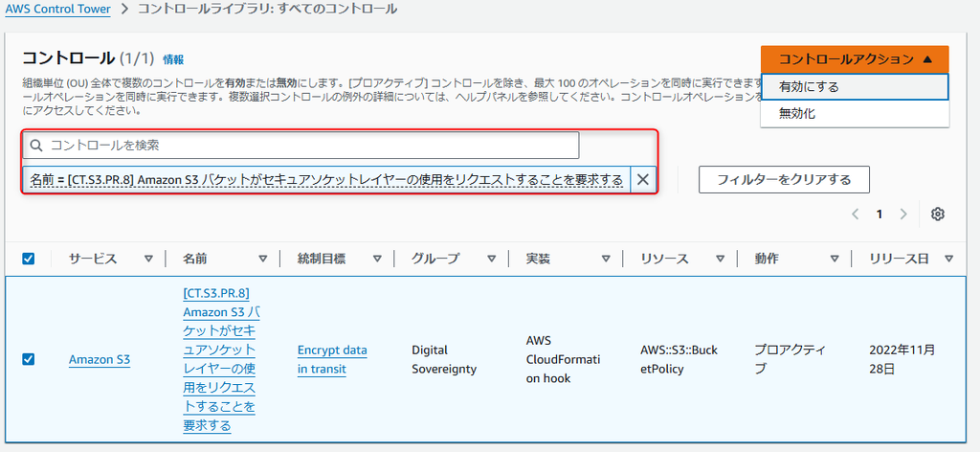The width and height of the screenshot is (980, 452).
Task: Remove the CT.S3.PR.8 name filter token
Action: click(642, 180)
